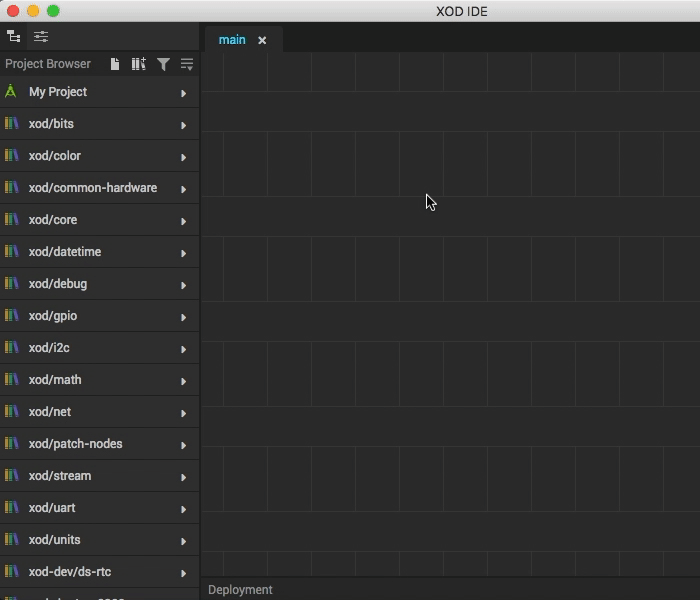Select the xod/stream library label
This screenshot has height=600, width=700.
pos(60,476)
